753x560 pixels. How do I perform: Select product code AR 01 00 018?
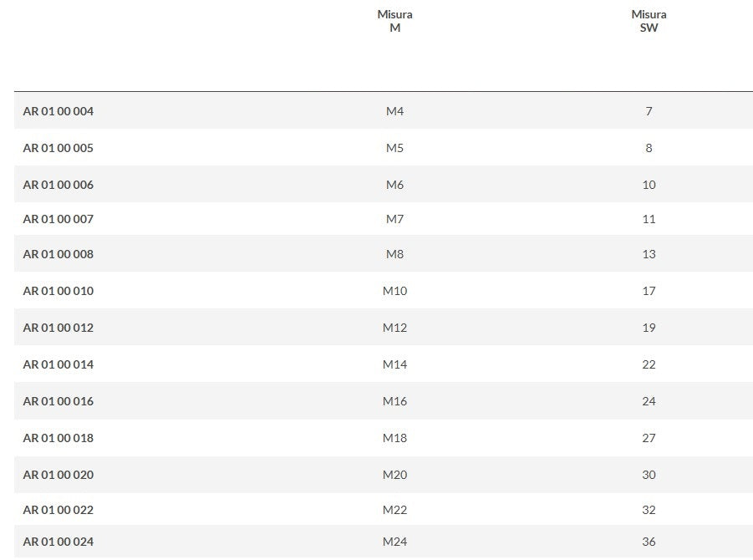(59, 438)
